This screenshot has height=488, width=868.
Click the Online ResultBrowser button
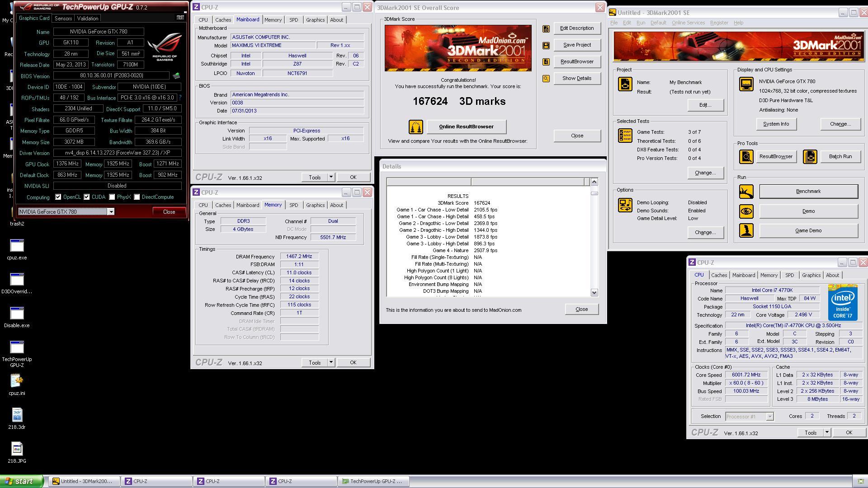click(x=466, y=127)
